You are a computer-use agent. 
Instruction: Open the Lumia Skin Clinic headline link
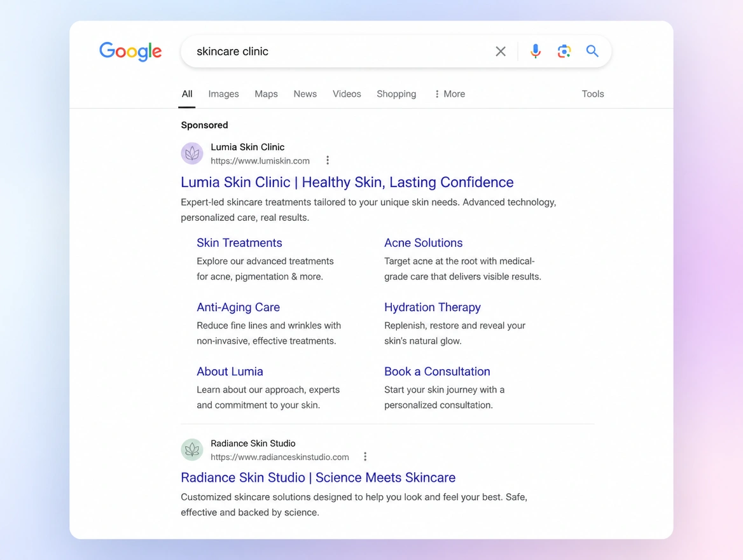click(x=347, y=182)
